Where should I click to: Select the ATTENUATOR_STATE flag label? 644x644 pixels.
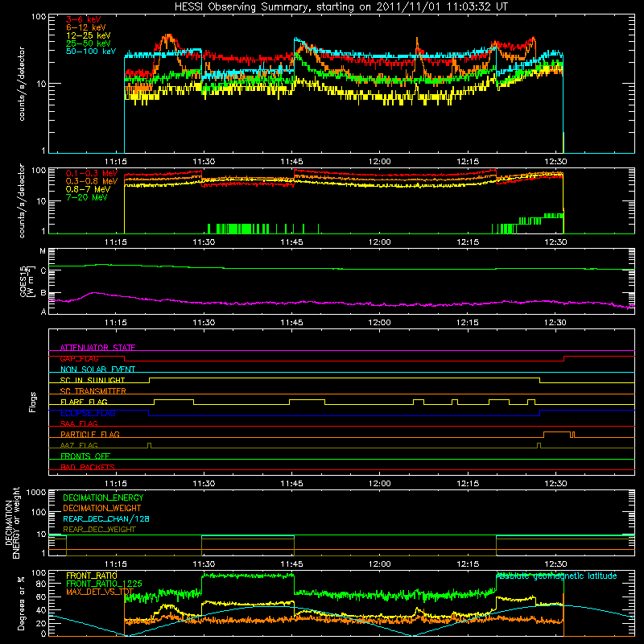point(97,348)
